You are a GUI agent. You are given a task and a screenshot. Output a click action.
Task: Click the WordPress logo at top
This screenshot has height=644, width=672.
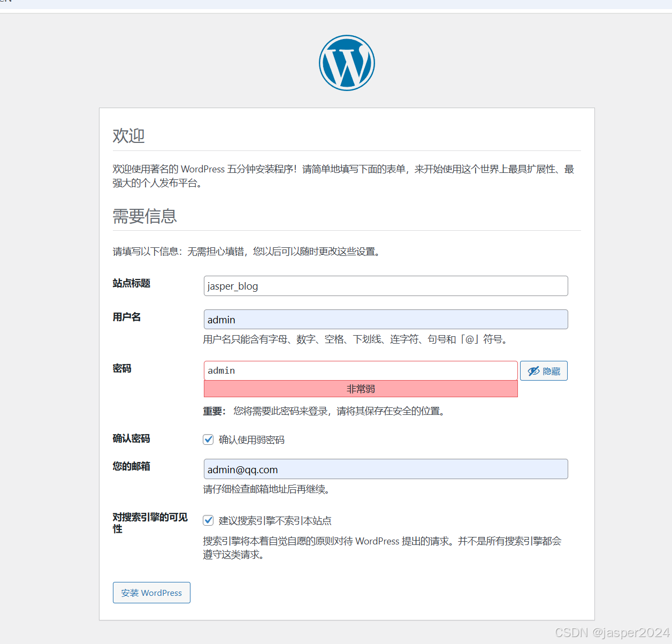pos(347,63)
